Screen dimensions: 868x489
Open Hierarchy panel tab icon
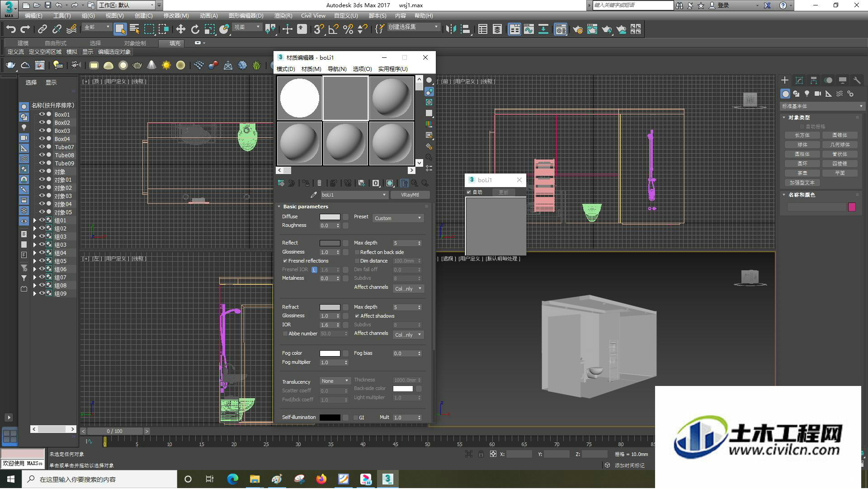click(814, 80)
